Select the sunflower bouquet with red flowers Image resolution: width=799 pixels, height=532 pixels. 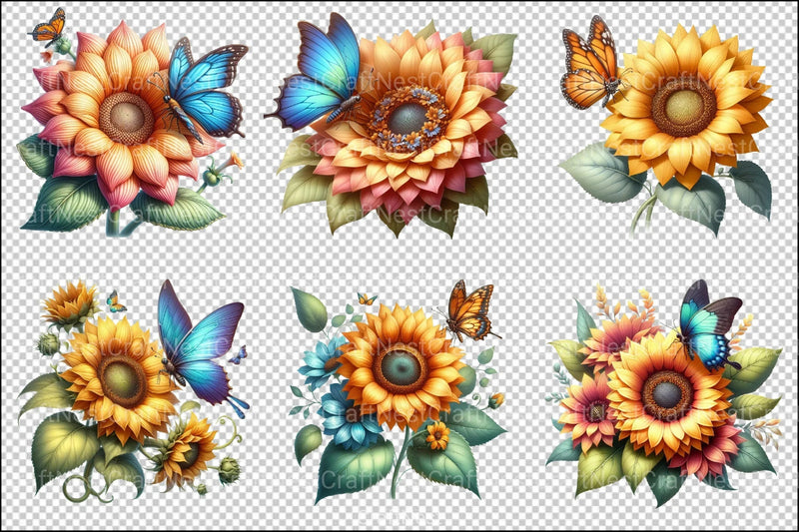coord(664,393)
